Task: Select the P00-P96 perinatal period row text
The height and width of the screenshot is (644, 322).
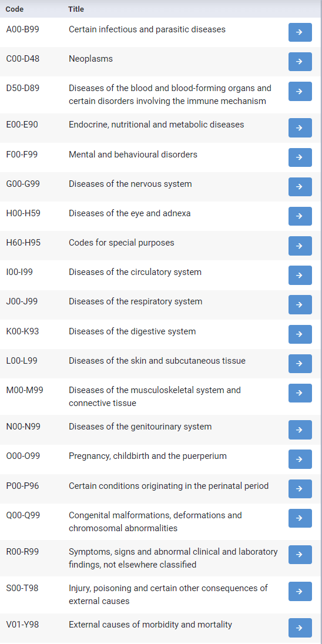Action: tap(169, 487)
